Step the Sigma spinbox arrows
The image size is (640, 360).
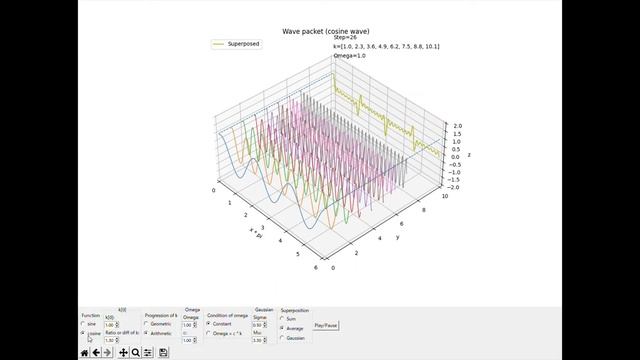click(x=265, y=325)
